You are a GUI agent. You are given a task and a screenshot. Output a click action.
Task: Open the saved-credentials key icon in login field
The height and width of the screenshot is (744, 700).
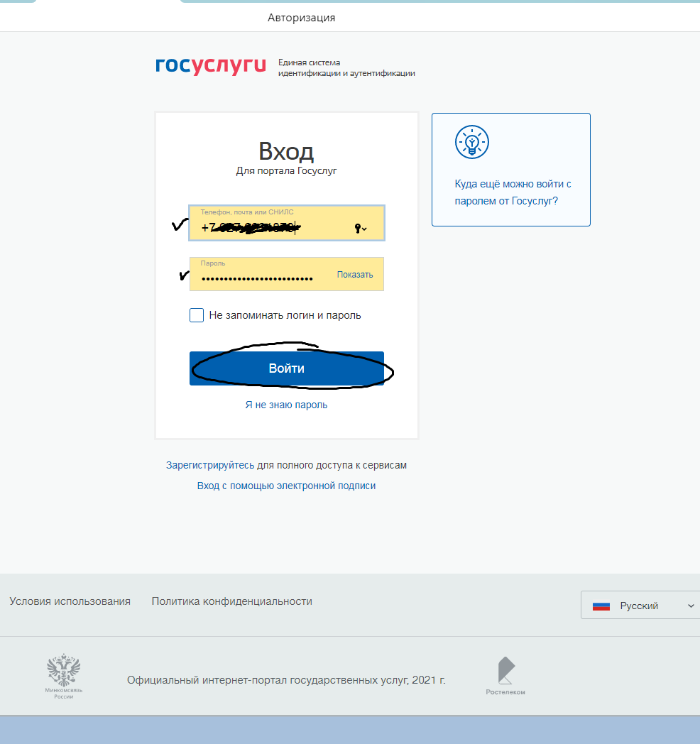361,229
